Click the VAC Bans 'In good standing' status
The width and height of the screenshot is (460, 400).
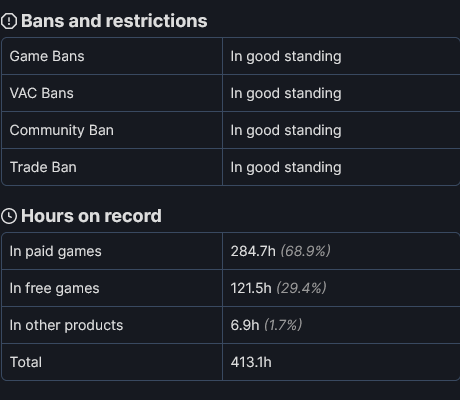coord(286,94)
